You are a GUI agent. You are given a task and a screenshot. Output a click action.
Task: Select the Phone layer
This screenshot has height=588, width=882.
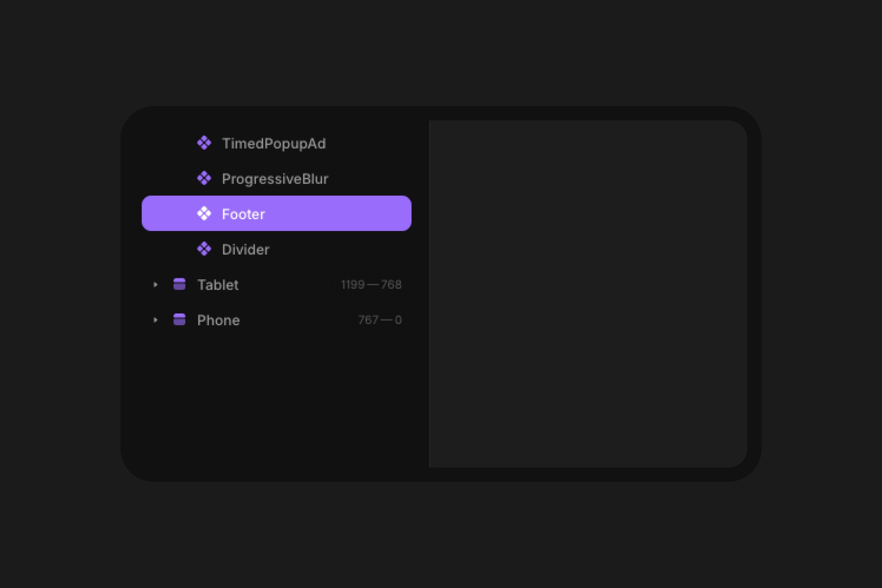tap(219, 320)
